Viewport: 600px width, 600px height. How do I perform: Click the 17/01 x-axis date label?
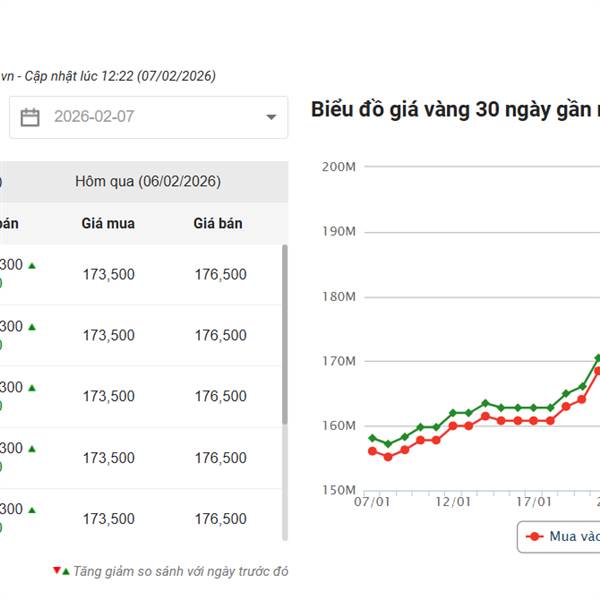coord(534,502)
